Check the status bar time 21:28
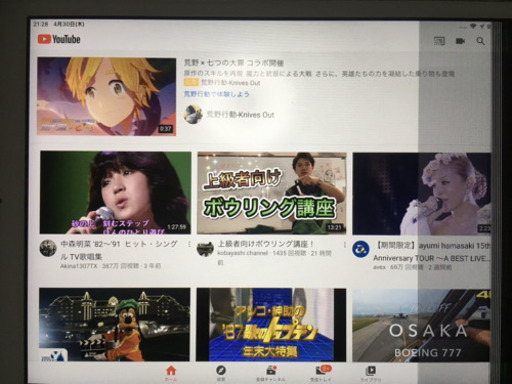The image size is (512, 384). [x=41, y=24]
